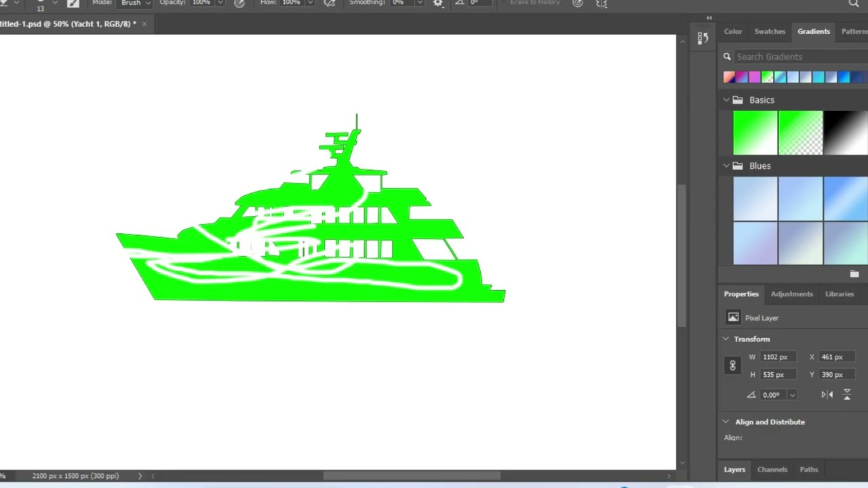Open smoothing options gear icon

pos(438,3)
